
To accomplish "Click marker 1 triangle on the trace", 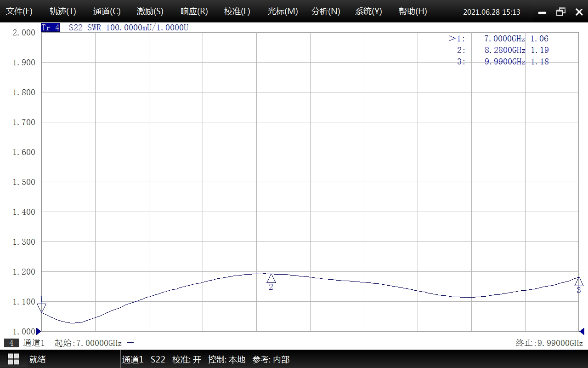I will [41, 308].
